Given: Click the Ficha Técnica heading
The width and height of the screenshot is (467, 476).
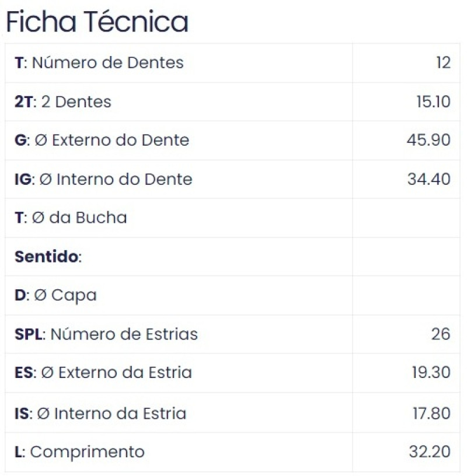Looking at the screenshot, I should [97, 22].
